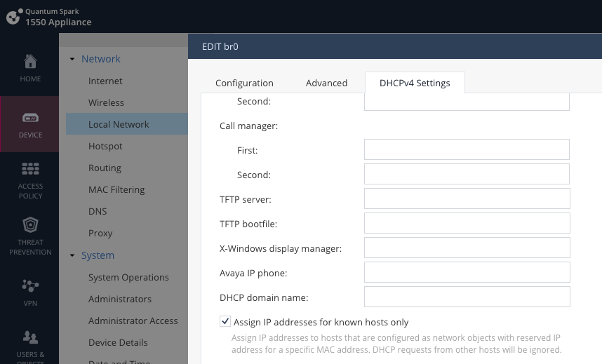Screen dimensions: 602x364
Task: Click the EDIT br0 dialog title
Action: (220, 46)
